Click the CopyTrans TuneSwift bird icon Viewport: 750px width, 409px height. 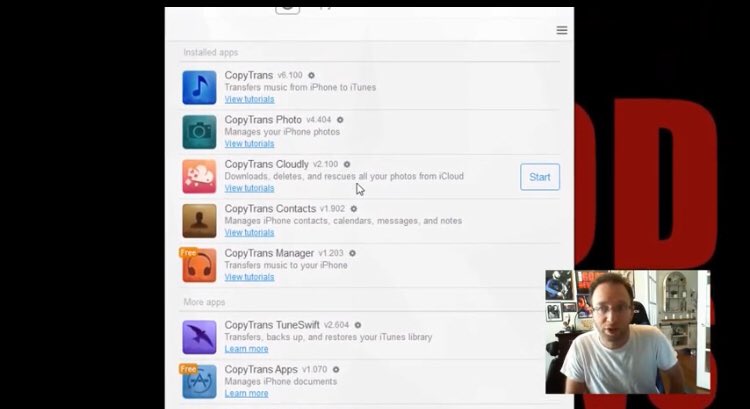point(199,337)
